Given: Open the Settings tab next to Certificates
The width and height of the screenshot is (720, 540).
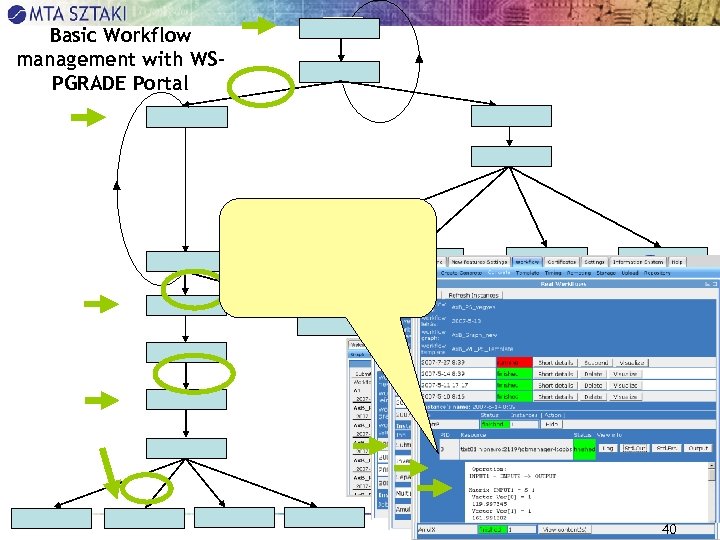Looking at the screenshot, I should pos(594,262).
